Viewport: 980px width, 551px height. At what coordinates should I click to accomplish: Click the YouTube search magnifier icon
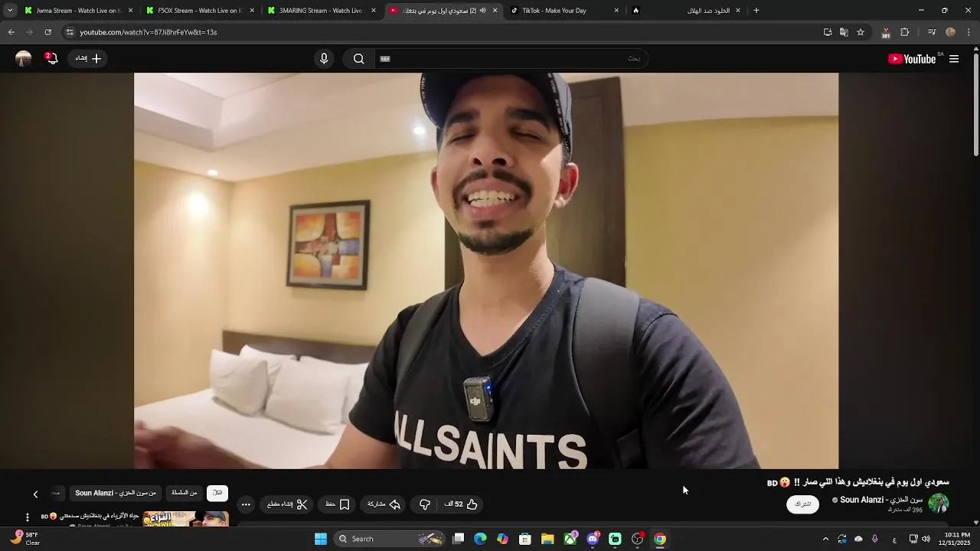tap(358, 59)
